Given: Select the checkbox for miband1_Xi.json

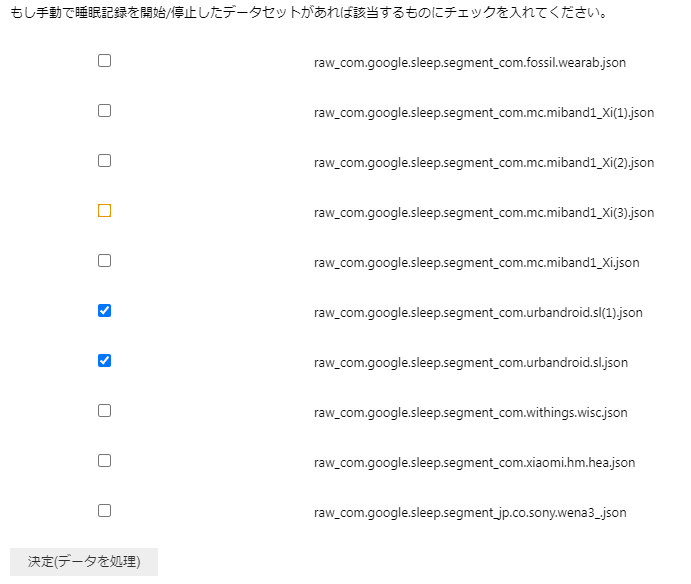Looking at the screenshot, I should [x=104, y=261].
